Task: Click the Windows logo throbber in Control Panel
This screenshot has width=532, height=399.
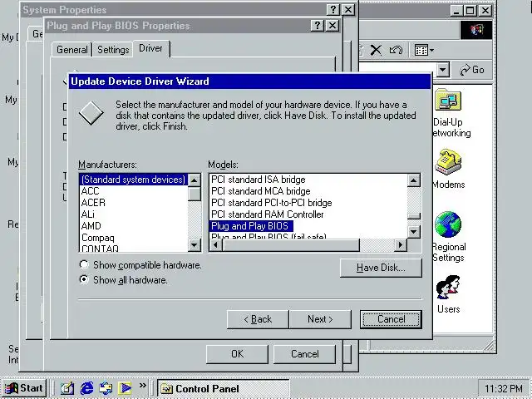Action: [x=476, y=30]
